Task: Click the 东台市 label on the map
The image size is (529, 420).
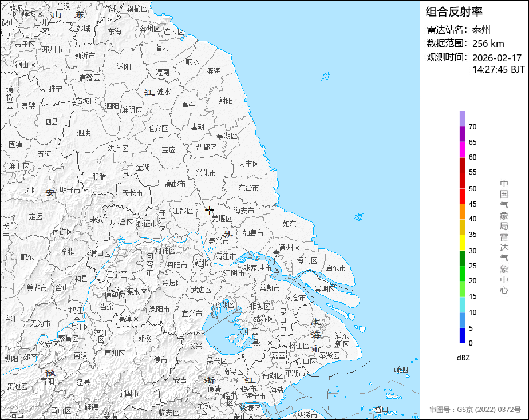Action: pyautogui.click(x=248, y=188)
